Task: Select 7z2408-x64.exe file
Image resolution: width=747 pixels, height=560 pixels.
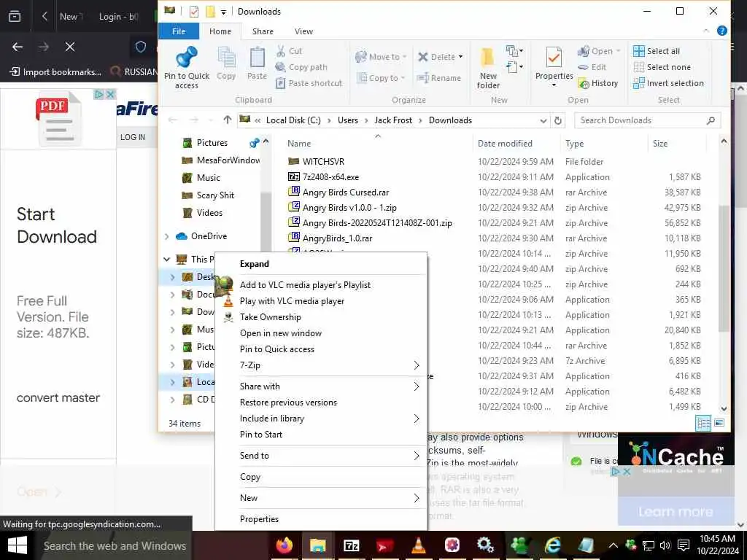Action: [330, 176]
